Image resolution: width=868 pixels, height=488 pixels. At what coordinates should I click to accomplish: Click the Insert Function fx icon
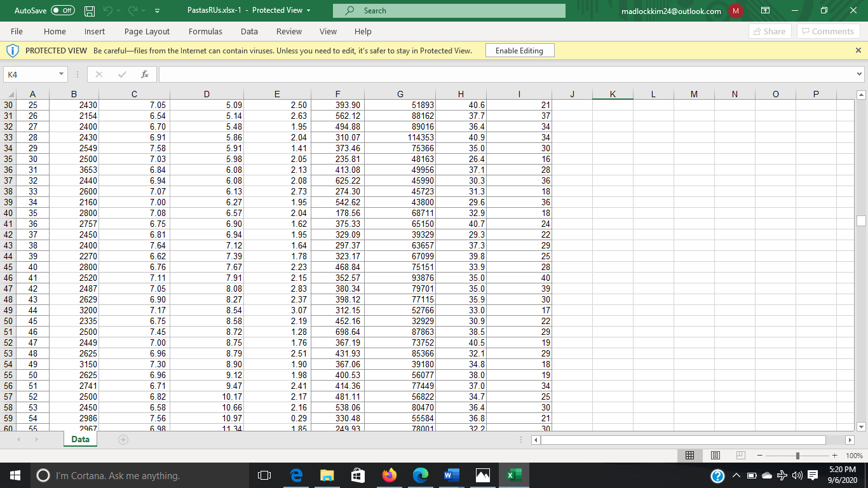point(145,74)
